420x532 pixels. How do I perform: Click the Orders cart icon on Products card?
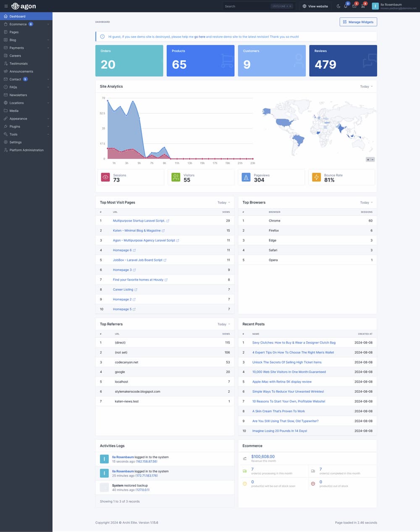point(227,62)
